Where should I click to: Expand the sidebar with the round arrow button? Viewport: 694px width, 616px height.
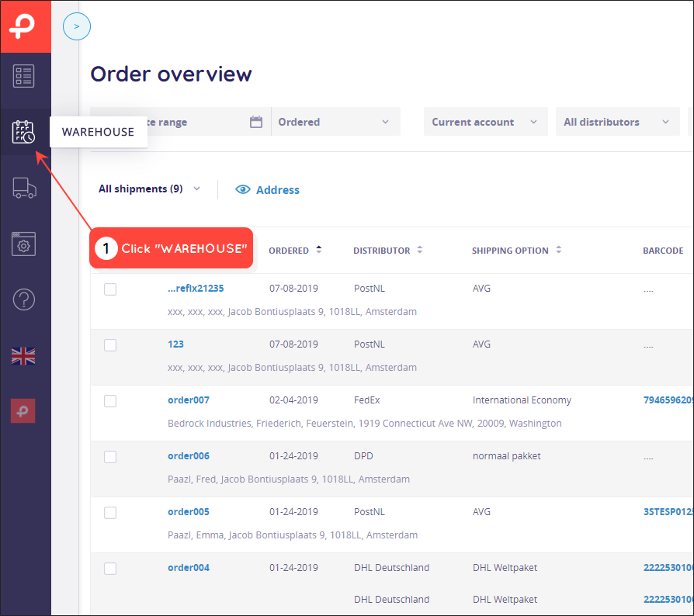[x=77, y=26]
